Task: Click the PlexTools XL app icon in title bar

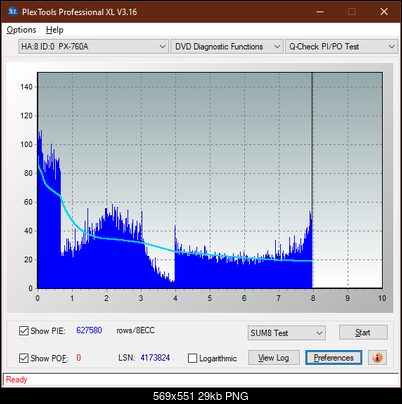Action: point(13,12)
